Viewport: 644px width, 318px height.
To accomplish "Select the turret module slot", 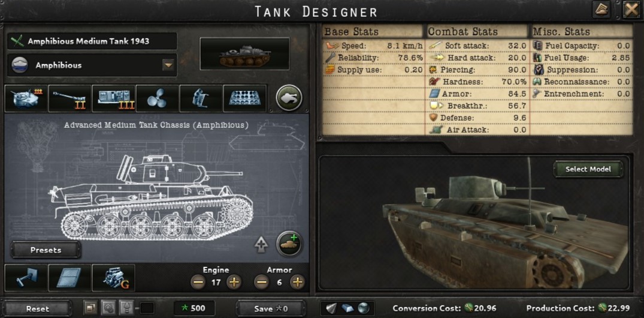I will [x=26, y=98].
